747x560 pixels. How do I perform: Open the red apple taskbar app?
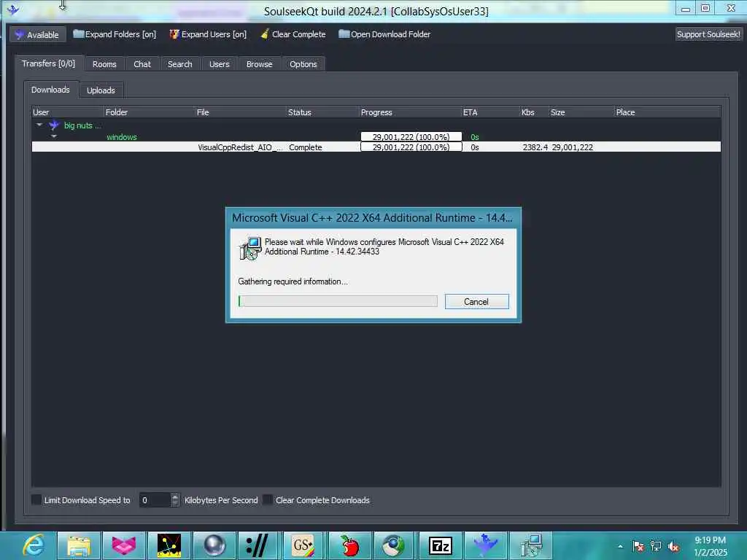point(349,545)
